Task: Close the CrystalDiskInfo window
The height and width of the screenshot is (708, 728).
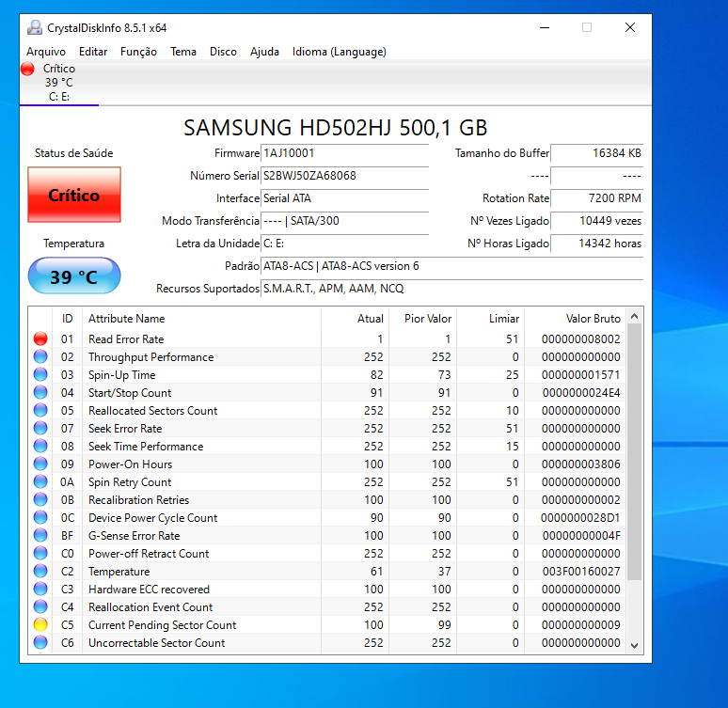Action: point(630,28)
